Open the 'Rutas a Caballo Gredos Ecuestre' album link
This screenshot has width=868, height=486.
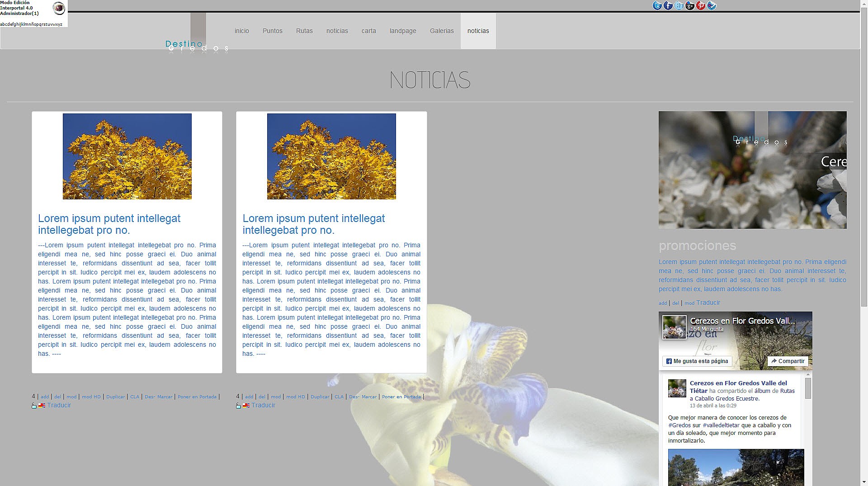pyautogui.click(x=742, y=395)
